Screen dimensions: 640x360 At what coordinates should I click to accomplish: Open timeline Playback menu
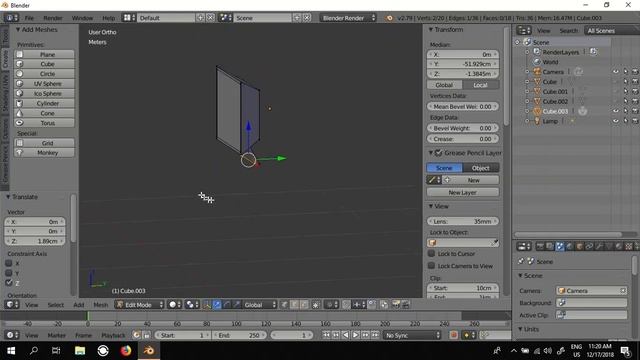(113, 335)
